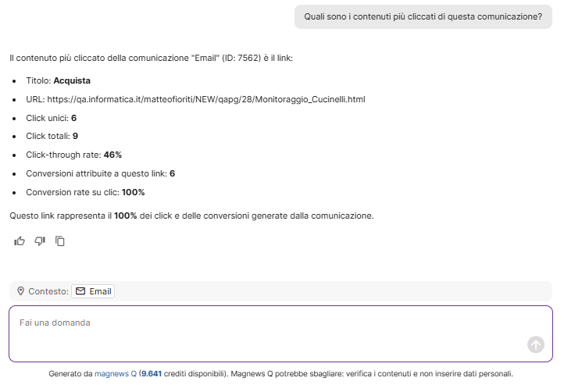Click the "Click unici: 6" line
This screenshot has height=392, width=564.
point(52,118)
